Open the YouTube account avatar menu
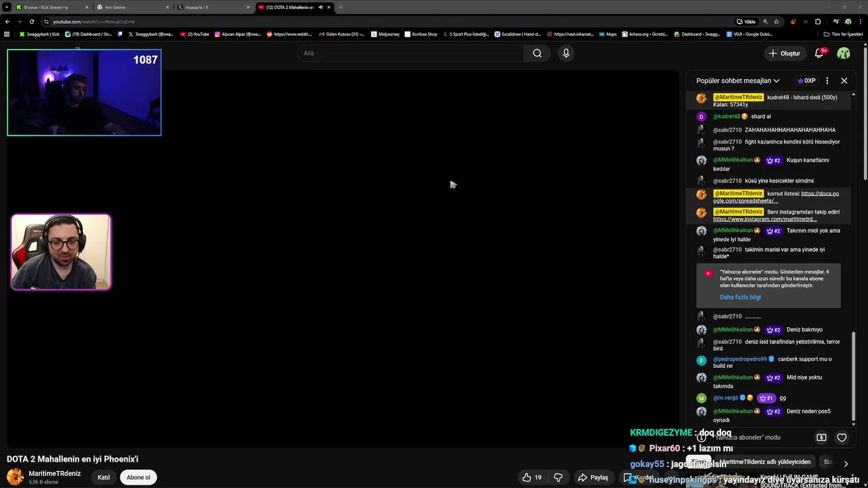 point(844,53)
